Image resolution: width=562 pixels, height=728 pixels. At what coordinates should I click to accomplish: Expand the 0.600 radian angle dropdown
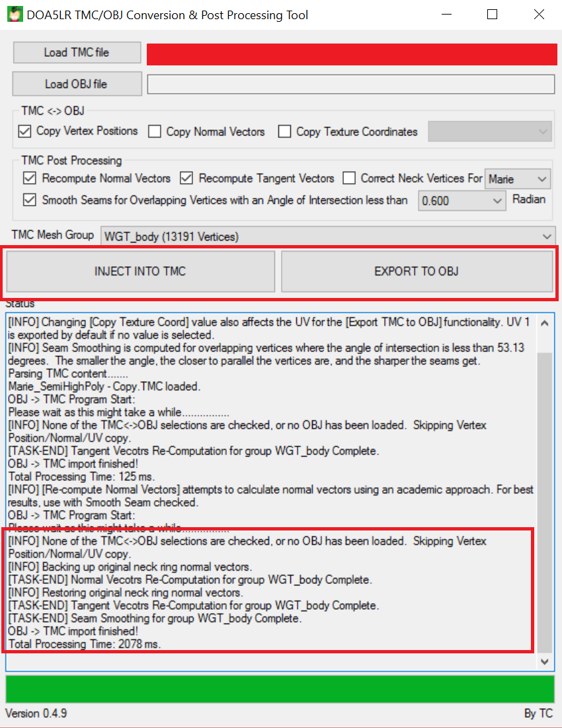(x=462, y=201)
